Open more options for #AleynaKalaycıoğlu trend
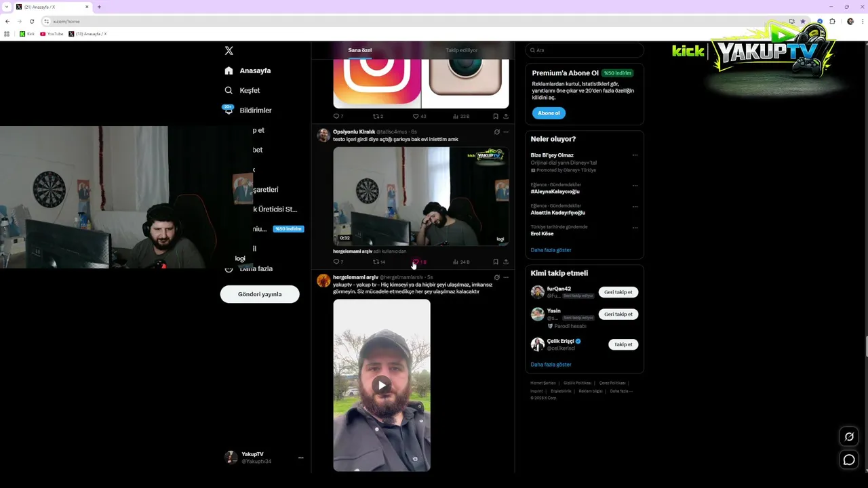 (x=635, y=185)
